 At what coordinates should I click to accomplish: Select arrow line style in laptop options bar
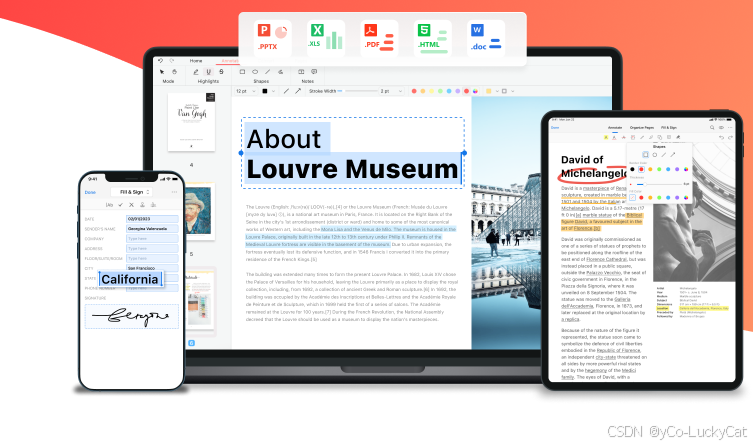pyautogui.click(x=298, y=91)
